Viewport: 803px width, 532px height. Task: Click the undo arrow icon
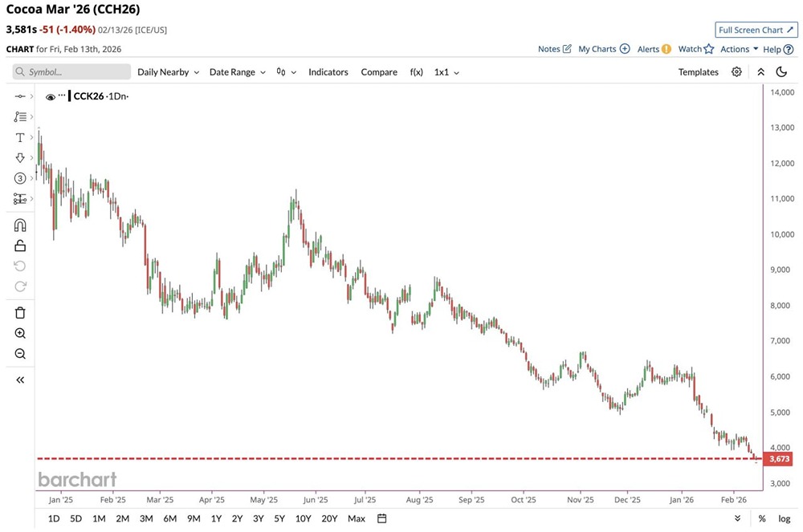(20, 266)
